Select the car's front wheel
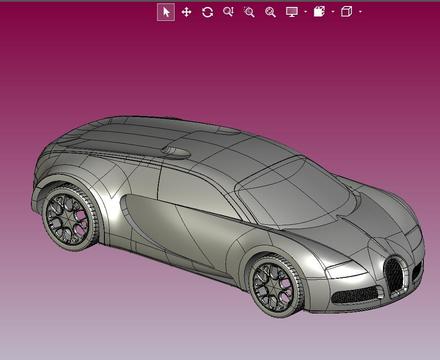Image resolution: width=440 pixels, height=360 pixels. coord(275,286)
